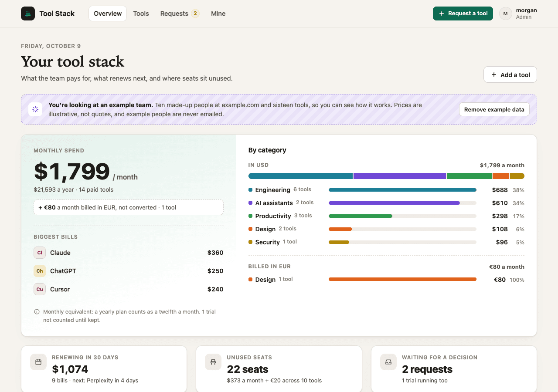This screenshot has width=558, height=392.
Task: Open the 22 seats unused card
Action: pyautogui.click(x=279, y=369)
